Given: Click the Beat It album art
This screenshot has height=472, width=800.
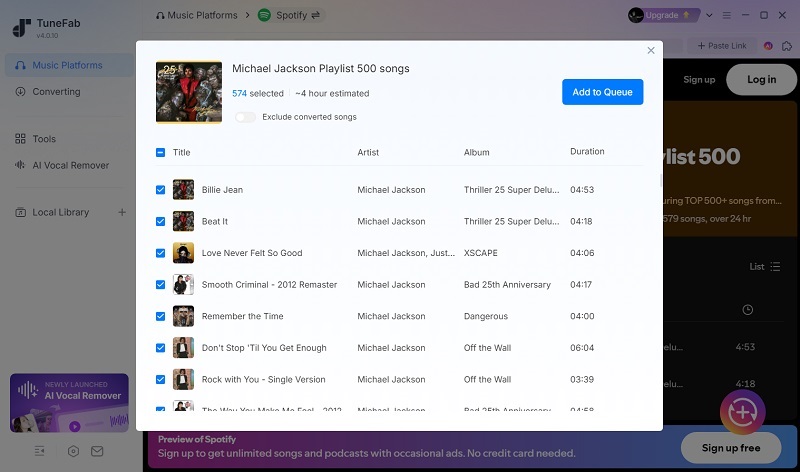Looking at the screenshot, I should click(x=183, y=221).
